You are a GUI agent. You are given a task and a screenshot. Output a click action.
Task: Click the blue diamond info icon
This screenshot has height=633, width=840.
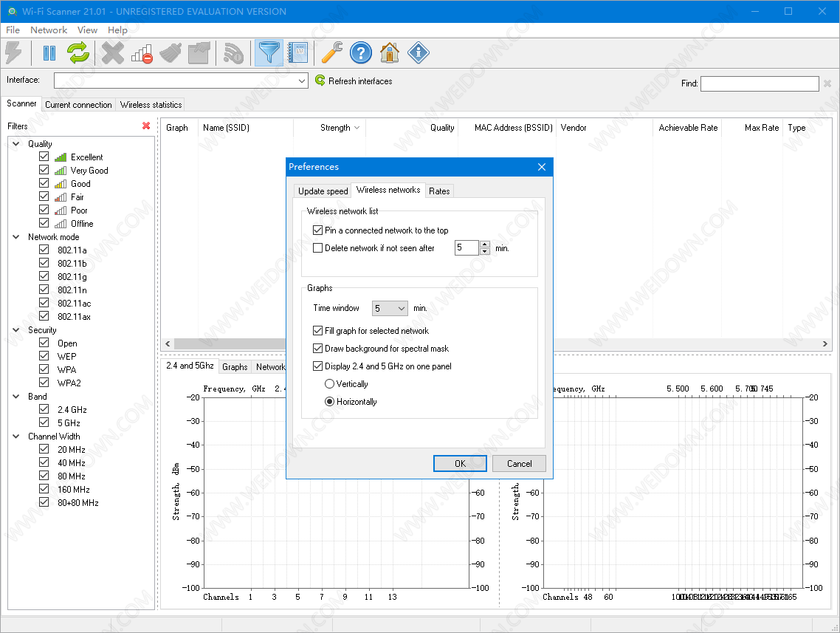pos(419,52)
